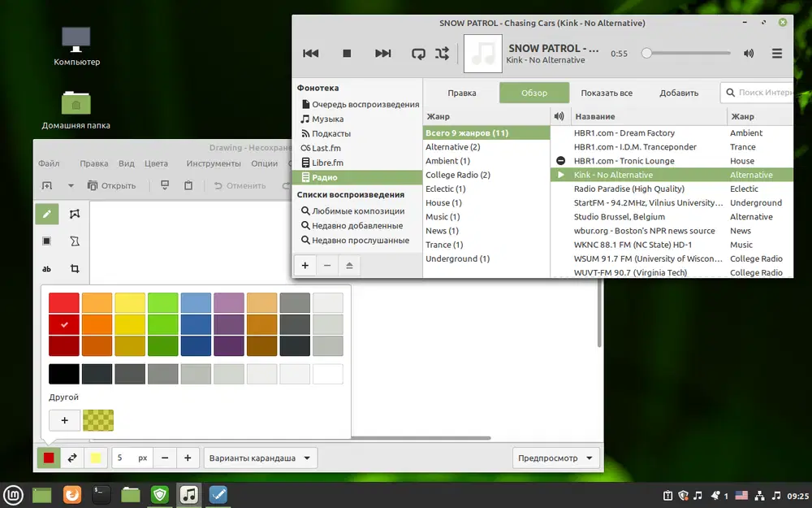
Task: Choose the text tool labeled ab
Action: (x=46, y=268)
